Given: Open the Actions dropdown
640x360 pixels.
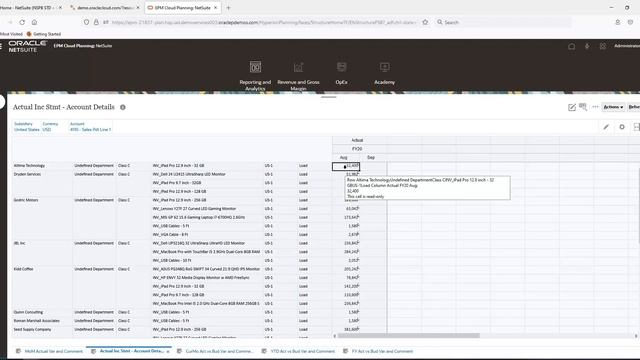Looking at the screenshot, I should coord(613,107).
